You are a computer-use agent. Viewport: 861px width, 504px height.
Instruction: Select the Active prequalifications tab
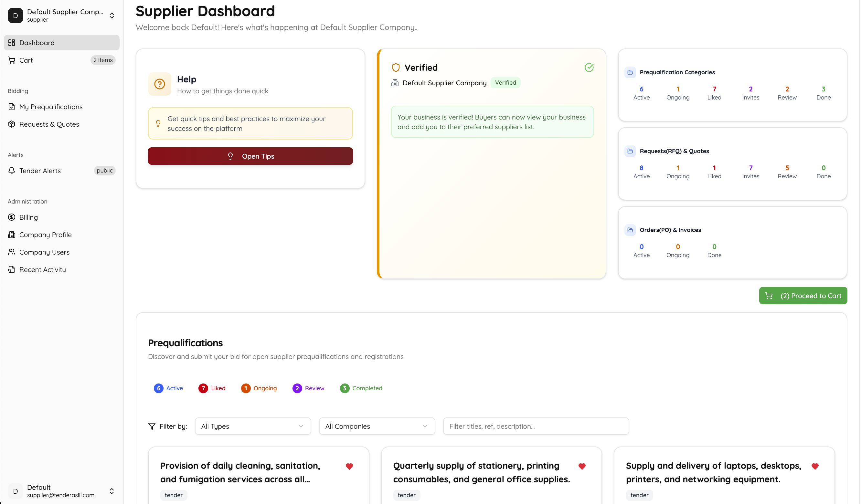tap(168, 388)
